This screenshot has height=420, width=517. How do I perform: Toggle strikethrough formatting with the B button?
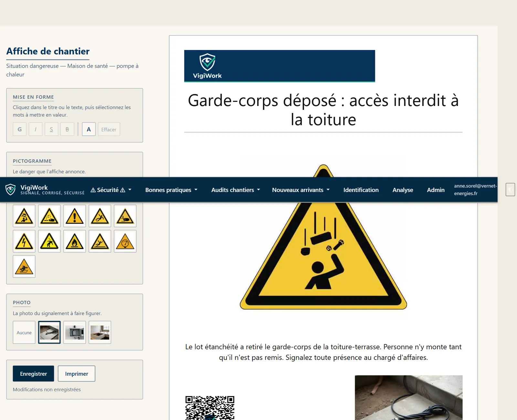pyautogui.click(x=67, y=129)
